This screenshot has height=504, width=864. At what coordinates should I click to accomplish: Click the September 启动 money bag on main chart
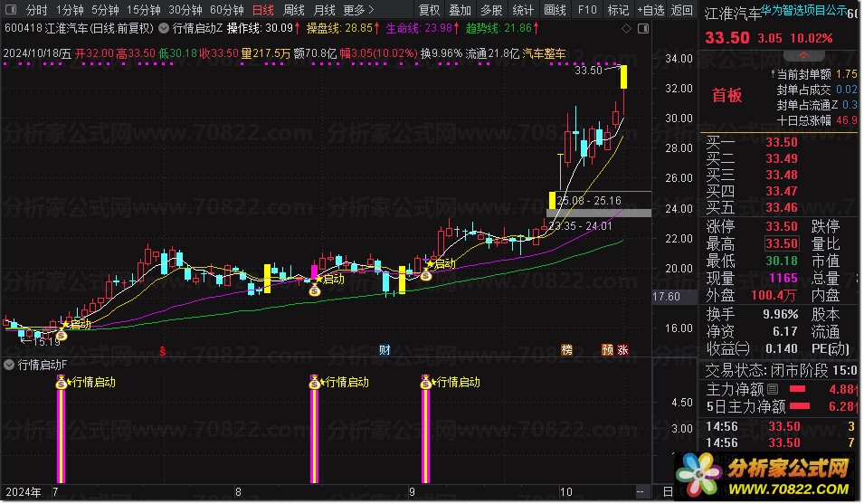click(x=426, y=275)
